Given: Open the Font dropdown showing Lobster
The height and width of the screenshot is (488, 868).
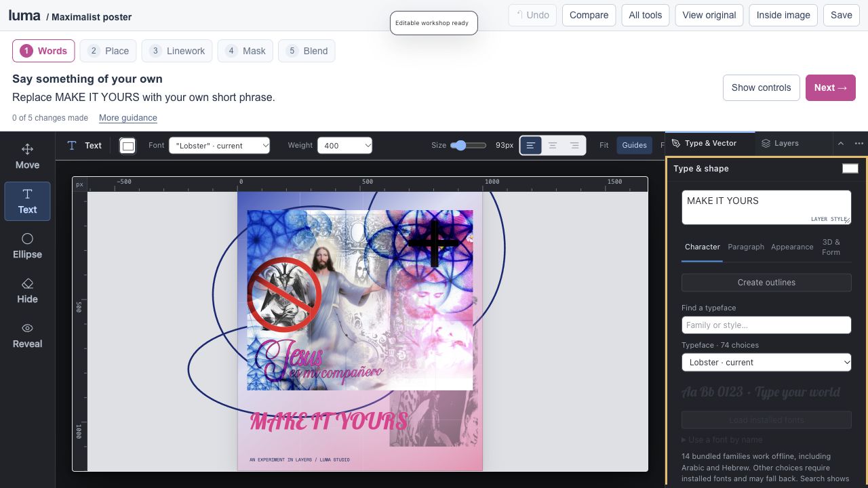Looking at the screenshot, I should pyautogui.click(x=219, y=145).
